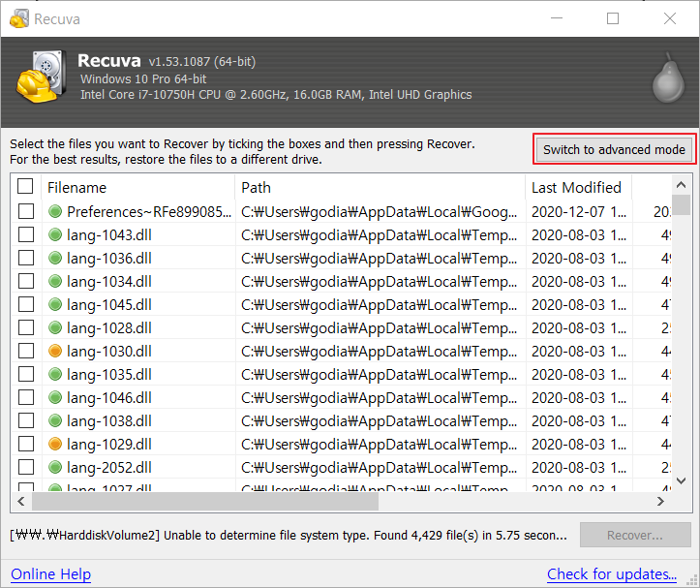Tick the select-all checkbox in the header row
Screen dimensions: 700x588
[x=25, y=186]
